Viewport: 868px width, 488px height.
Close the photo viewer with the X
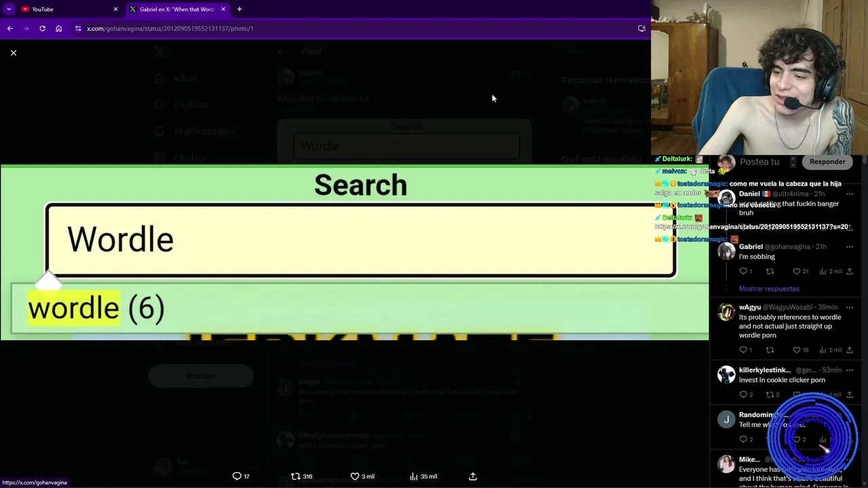pyautogui.click(x=13, y=53)
